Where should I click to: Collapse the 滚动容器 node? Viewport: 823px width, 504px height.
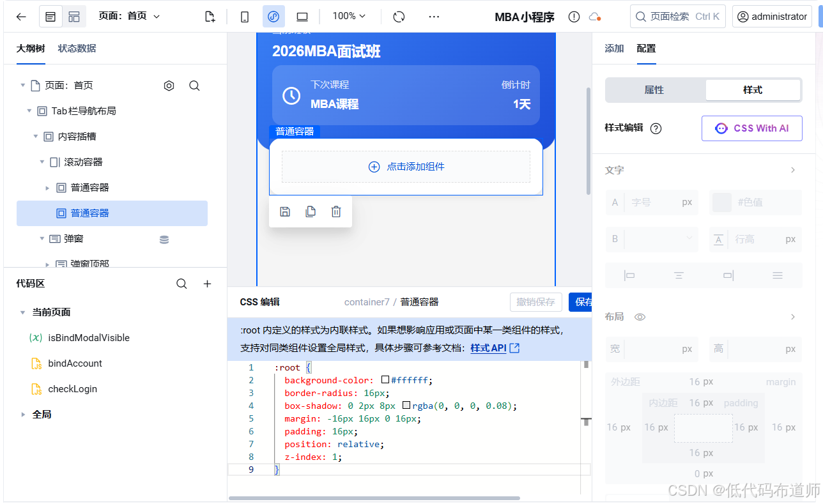point(42,162)
